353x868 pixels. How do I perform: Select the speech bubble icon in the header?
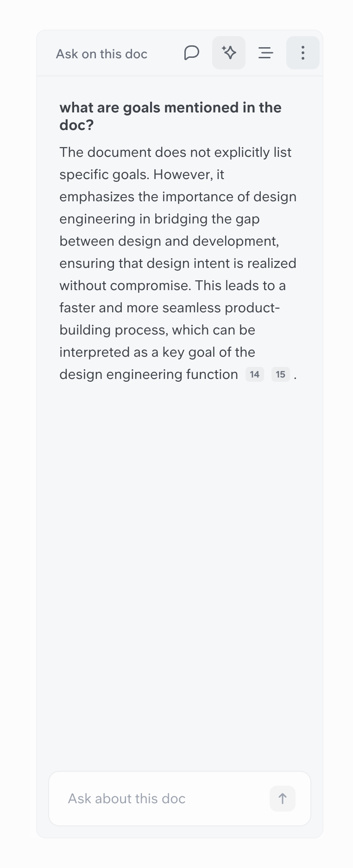[x=192, y=53]
